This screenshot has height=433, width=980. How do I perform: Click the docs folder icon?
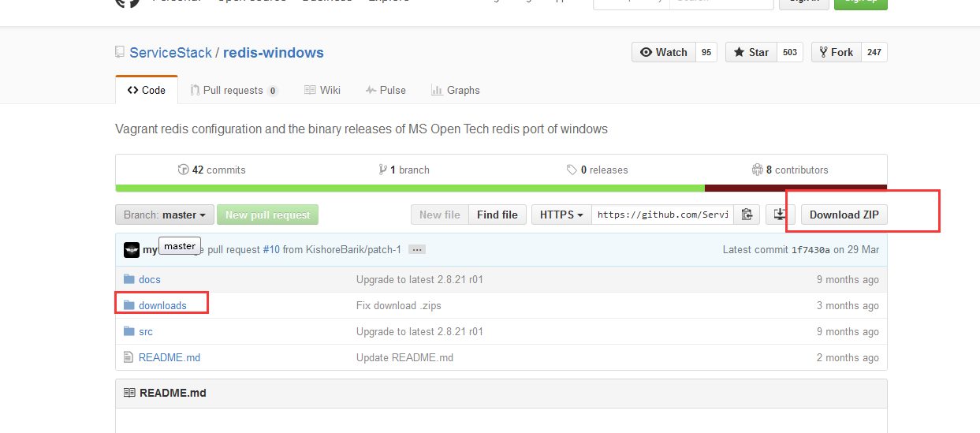tap(129, 279)
